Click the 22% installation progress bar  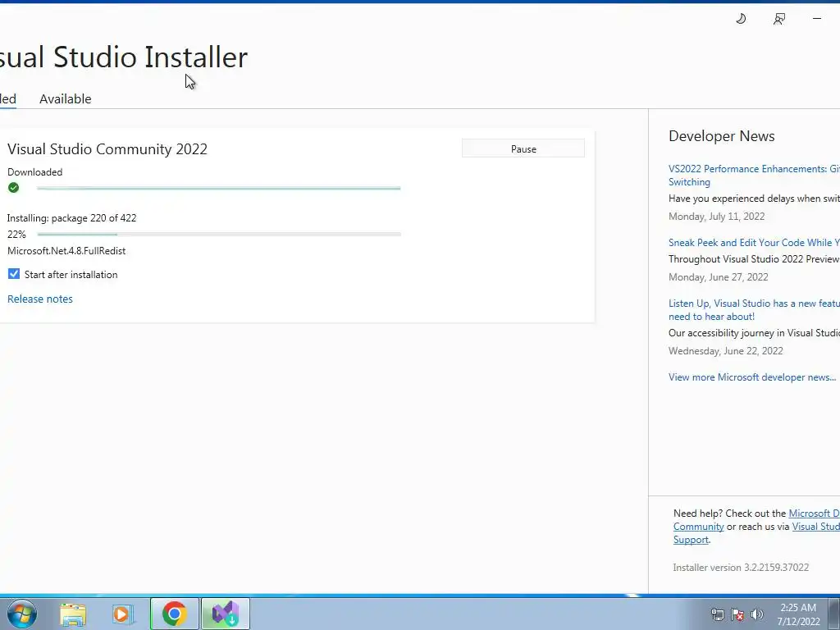(219, 234)
